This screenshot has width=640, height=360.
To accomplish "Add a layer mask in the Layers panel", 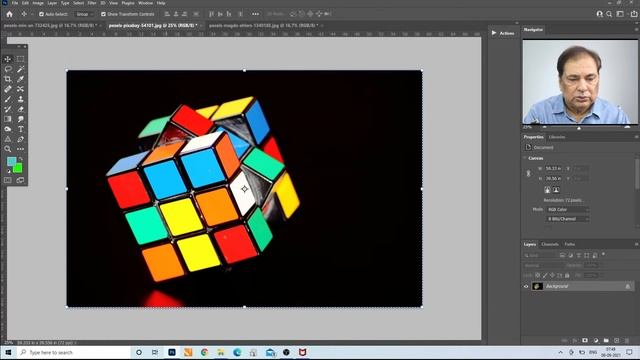I will click(x=585, y=340).
